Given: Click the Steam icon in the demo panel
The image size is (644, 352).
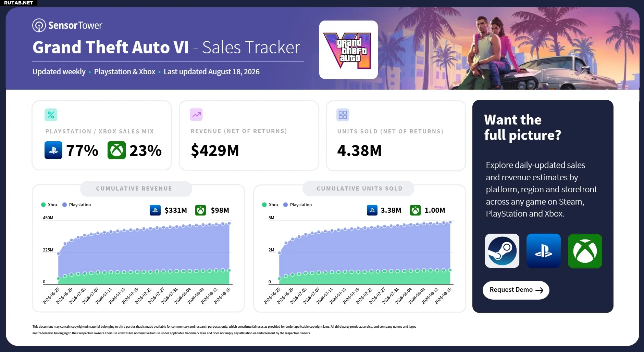Looking at the screenshot, I should pyautogui.click(x=502, y=251).
